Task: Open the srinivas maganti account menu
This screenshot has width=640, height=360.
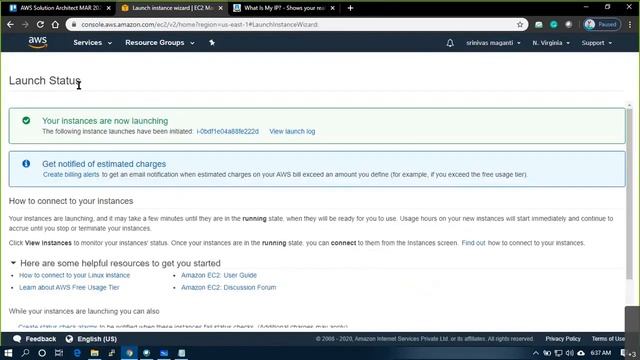Action: point(493,43)
